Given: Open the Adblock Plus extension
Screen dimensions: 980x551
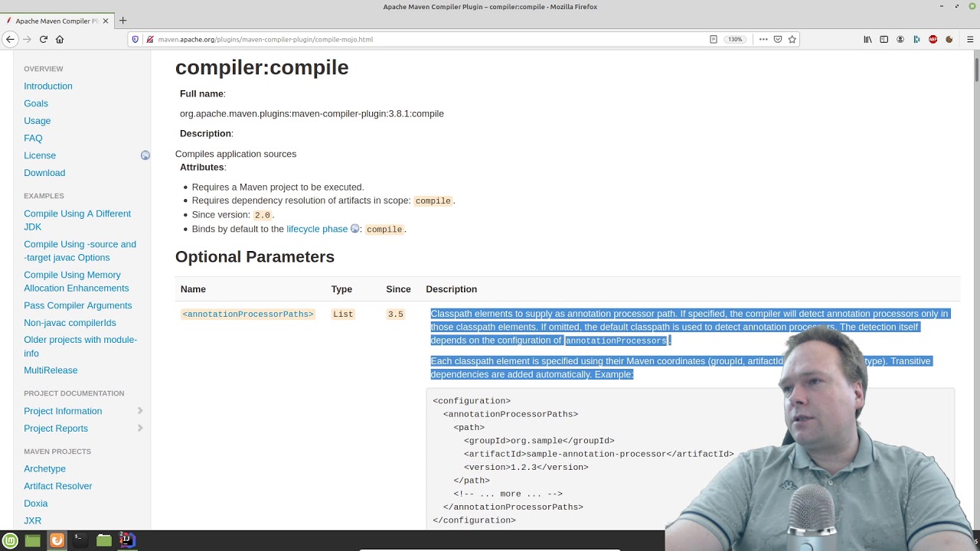Looking at the screenshot, I should point(933,39).
